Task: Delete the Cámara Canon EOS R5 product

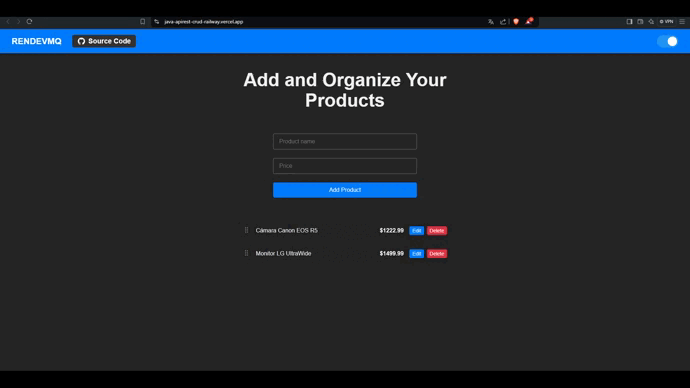Action: tap(437, 231)
